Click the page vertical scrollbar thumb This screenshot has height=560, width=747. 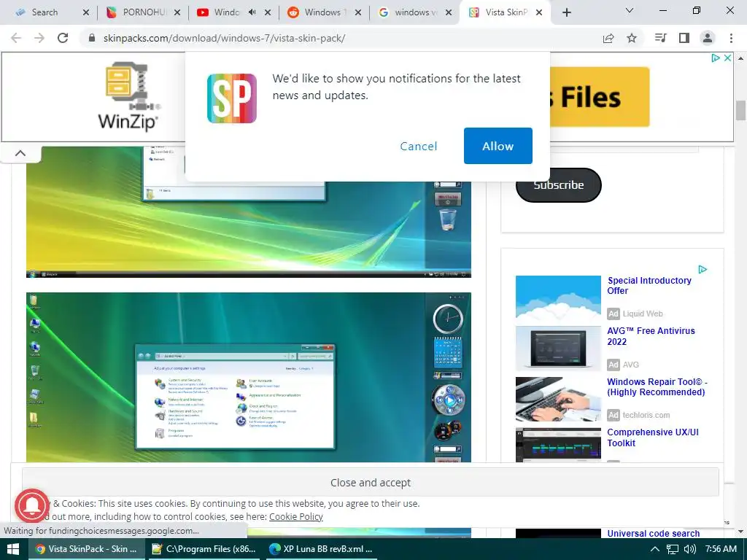point(740,110)
